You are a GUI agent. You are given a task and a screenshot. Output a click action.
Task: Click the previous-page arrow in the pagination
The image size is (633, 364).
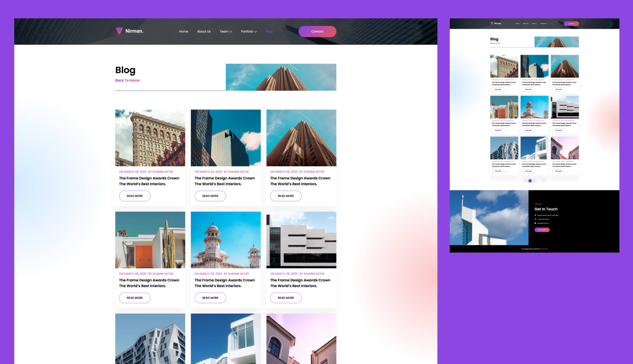[x=525, y=181]
